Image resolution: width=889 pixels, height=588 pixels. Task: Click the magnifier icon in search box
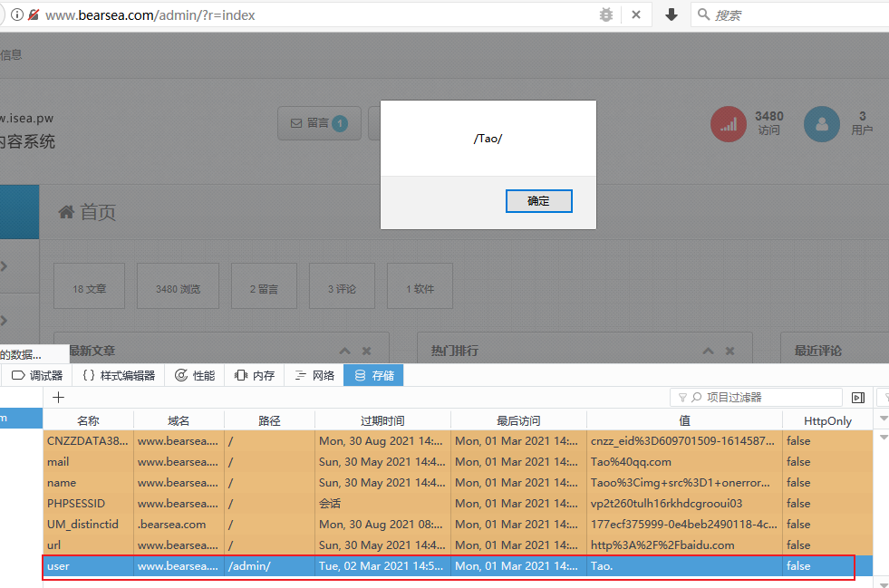coord(703,14)
